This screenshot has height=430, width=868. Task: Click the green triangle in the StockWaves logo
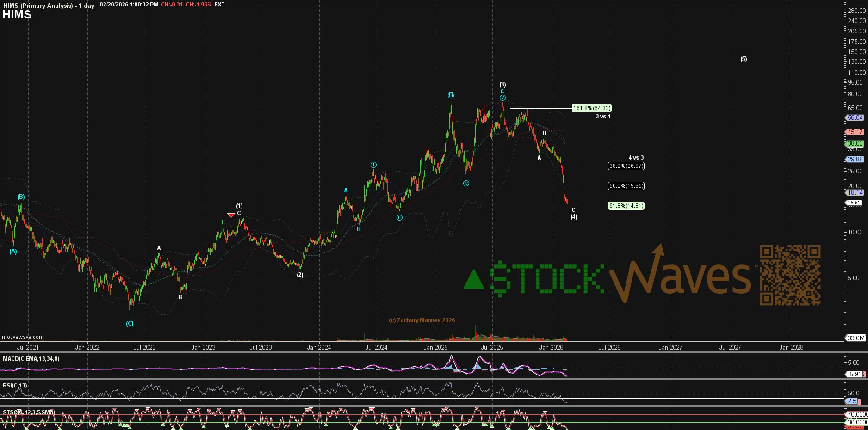pyautogui.click(x=473, y=280)
